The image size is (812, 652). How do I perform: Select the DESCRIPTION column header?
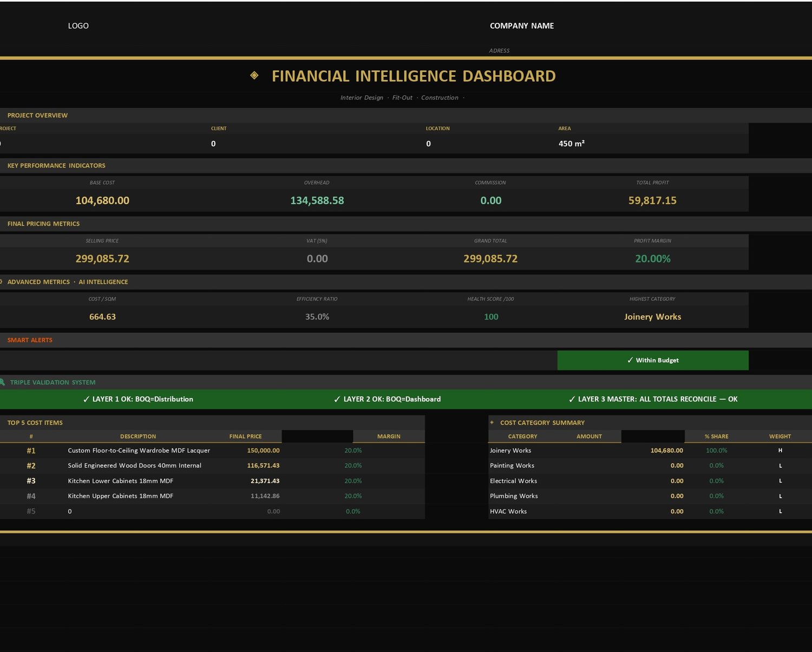point(138,436)
